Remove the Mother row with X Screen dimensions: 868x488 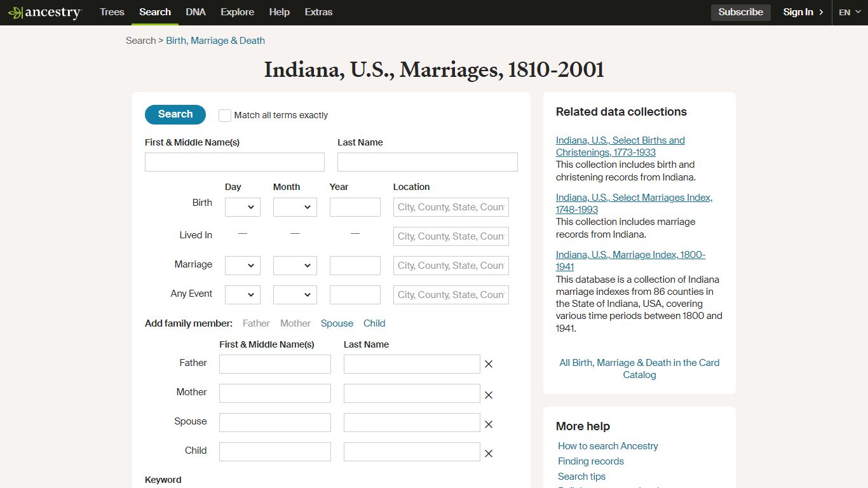click(x=489, y=395)
